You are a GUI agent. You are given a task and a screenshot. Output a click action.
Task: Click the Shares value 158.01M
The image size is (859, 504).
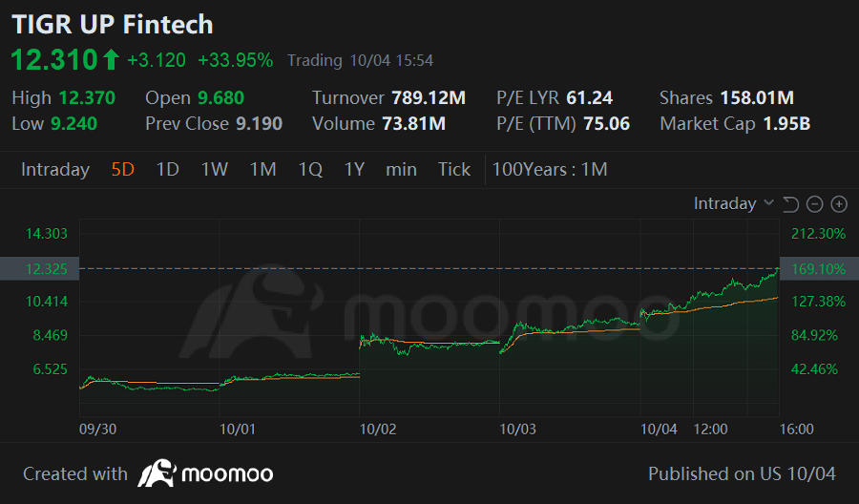point(757,98)
